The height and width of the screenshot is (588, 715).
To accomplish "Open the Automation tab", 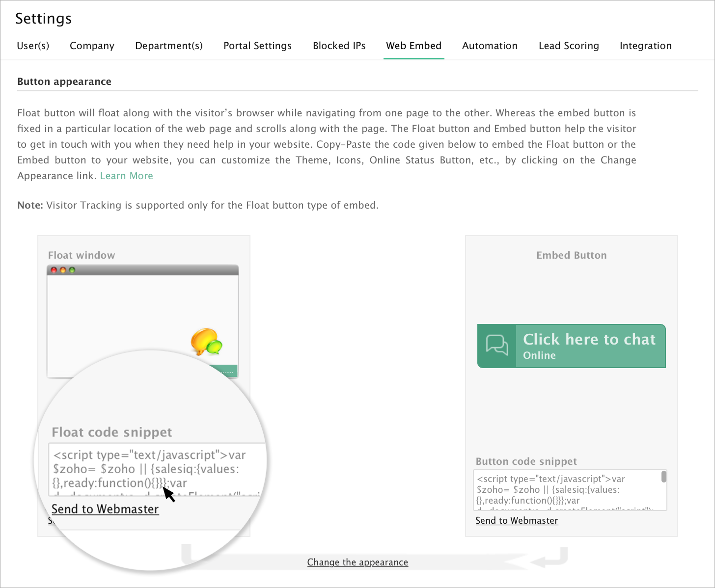I will [490, 46].
